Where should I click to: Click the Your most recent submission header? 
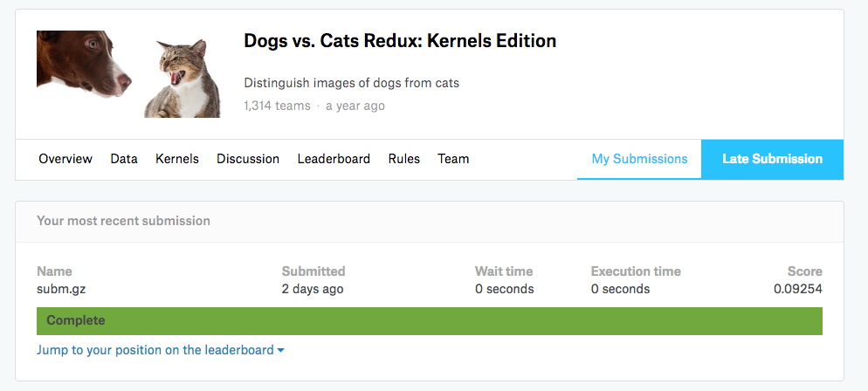(123, 221)
